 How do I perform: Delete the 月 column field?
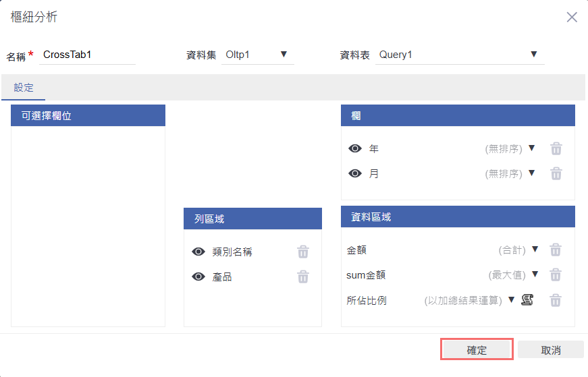(x=556, y=173)
